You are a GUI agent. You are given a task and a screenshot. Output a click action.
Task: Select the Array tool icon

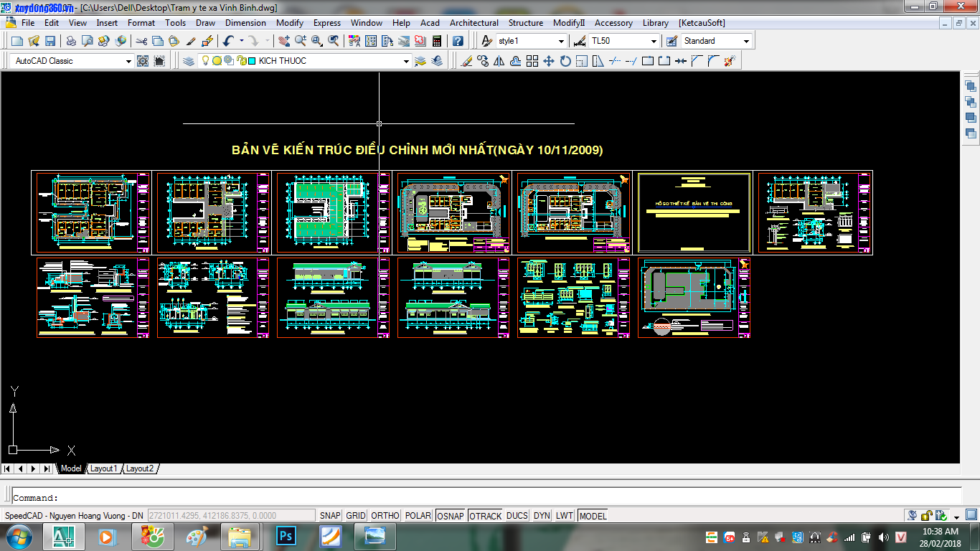[x=532, y=61]
